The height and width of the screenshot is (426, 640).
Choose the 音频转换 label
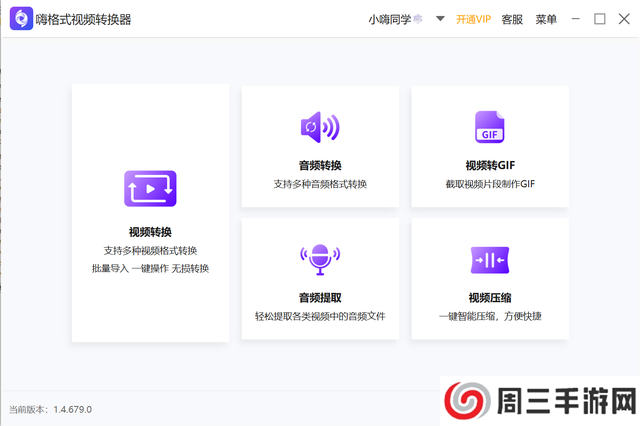tap(320, 165)
